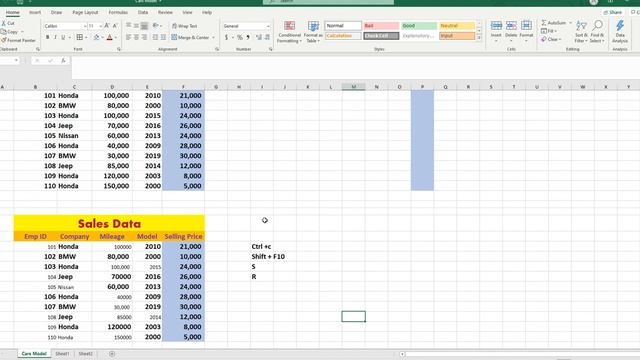Screen dimensions: 640x360
Task: Apply Comma style format
Action: [x=248, y=38]
